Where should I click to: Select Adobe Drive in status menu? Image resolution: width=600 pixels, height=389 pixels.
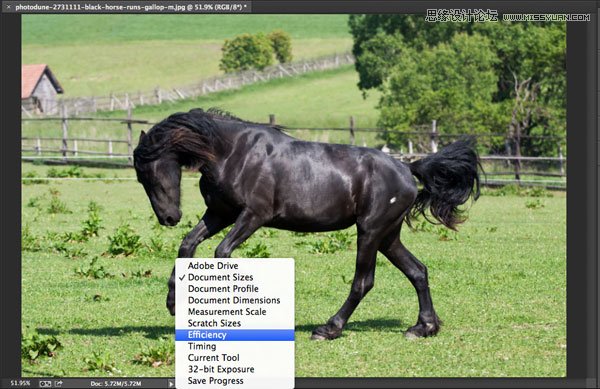coord(235,265)
